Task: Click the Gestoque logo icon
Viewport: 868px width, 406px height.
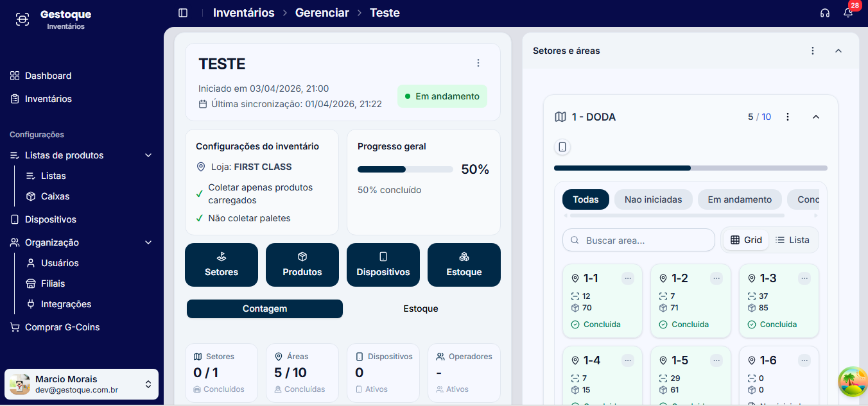Action: point(22,19)
